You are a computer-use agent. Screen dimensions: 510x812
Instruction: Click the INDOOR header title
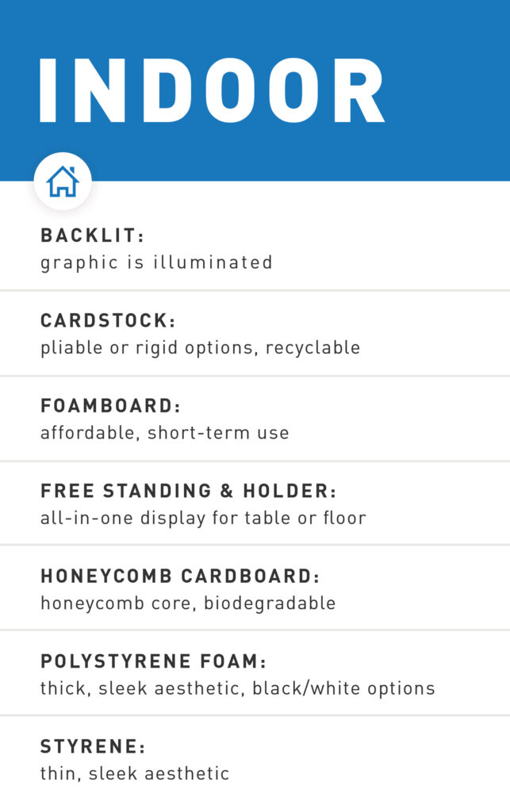point(213,90)
